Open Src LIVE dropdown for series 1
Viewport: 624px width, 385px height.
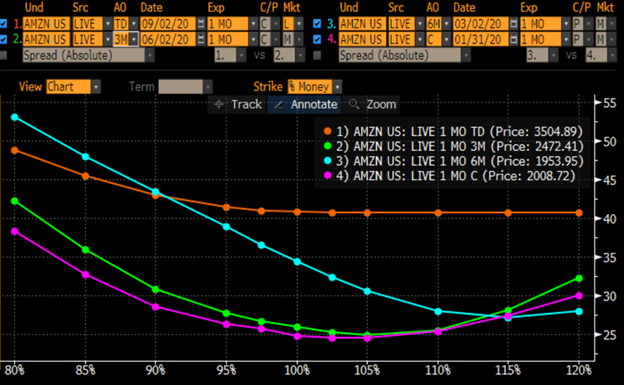[x=107, y=24]
